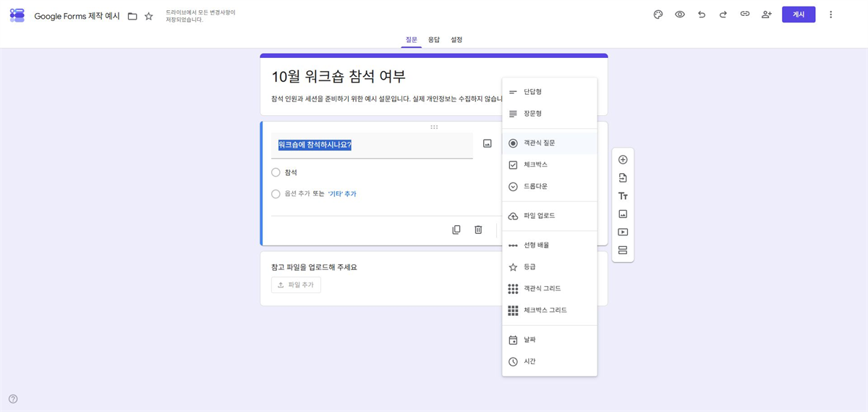Choose 단답형 question type
The height and width of the screenshot is (412, 868).
[550, 92]
